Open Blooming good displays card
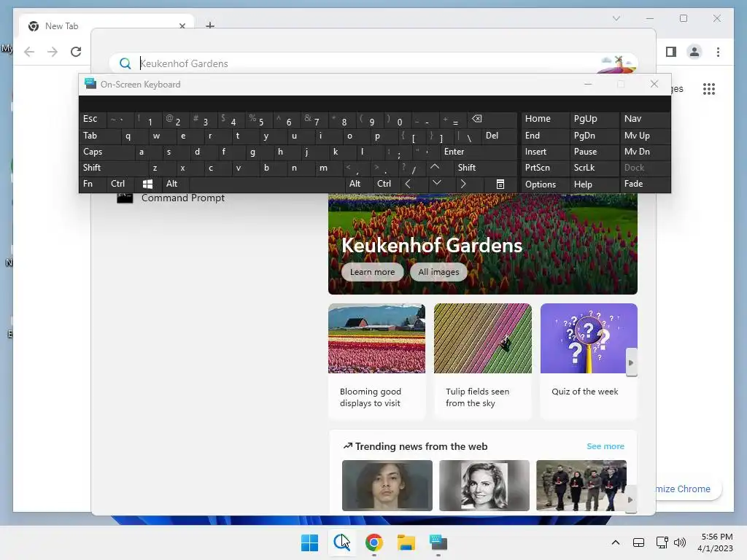Screen dimensions: 747x560 point(376,361)
